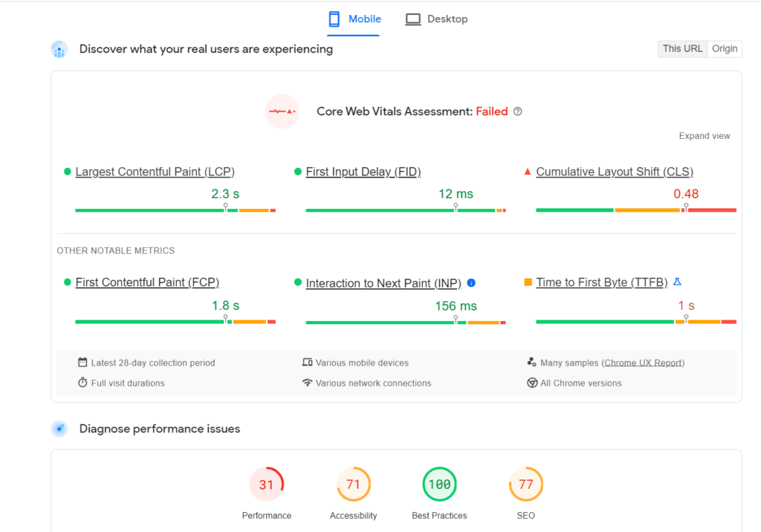Click the Core Web Vitals failed status icon
Viewport: 761px width, 532px height.
(x=282, y=111)
